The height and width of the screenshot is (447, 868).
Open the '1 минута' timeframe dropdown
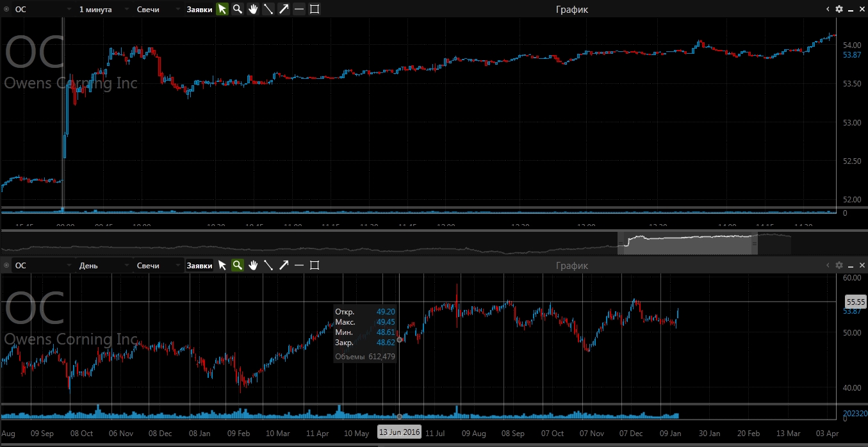click(x=102, y=10)
